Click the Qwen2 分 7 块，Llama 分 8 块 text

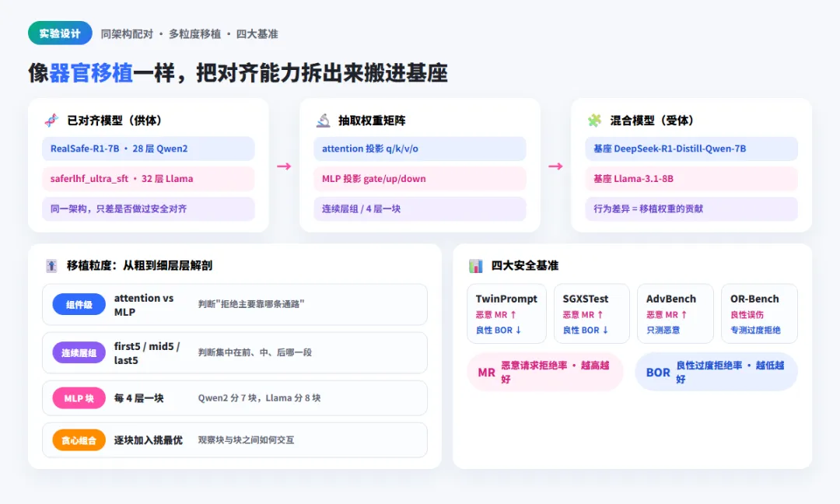tap(259, 398)
